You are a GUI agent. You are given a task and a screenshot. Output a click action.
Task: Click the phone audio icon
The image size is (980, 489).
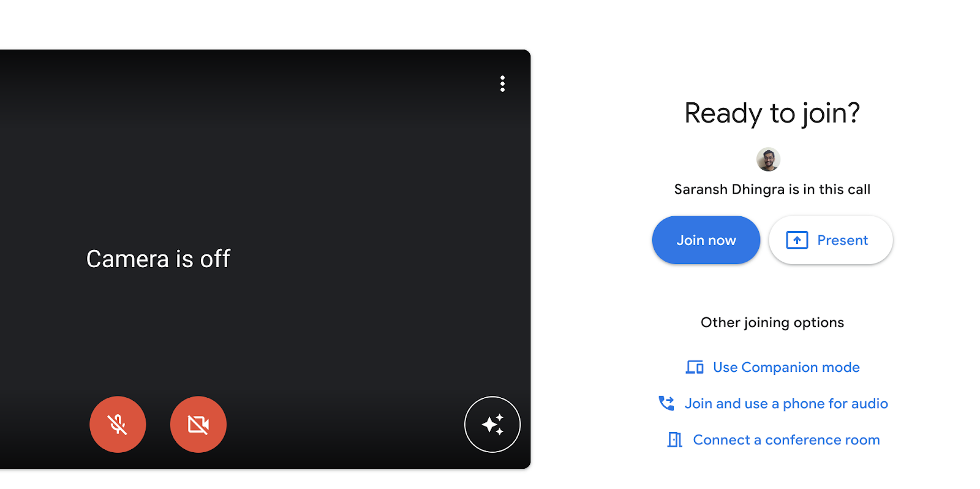[666, 403]
